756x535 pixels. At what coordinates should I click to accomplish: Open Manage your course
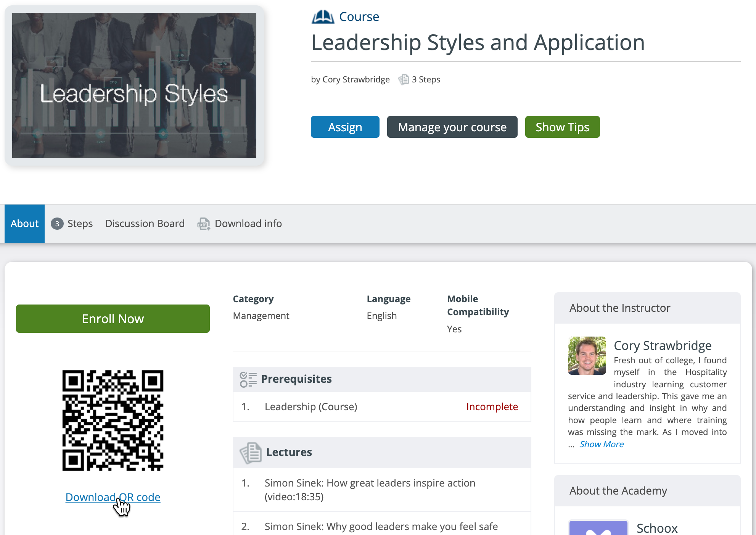pyautogui.click(x=452, y=127)
